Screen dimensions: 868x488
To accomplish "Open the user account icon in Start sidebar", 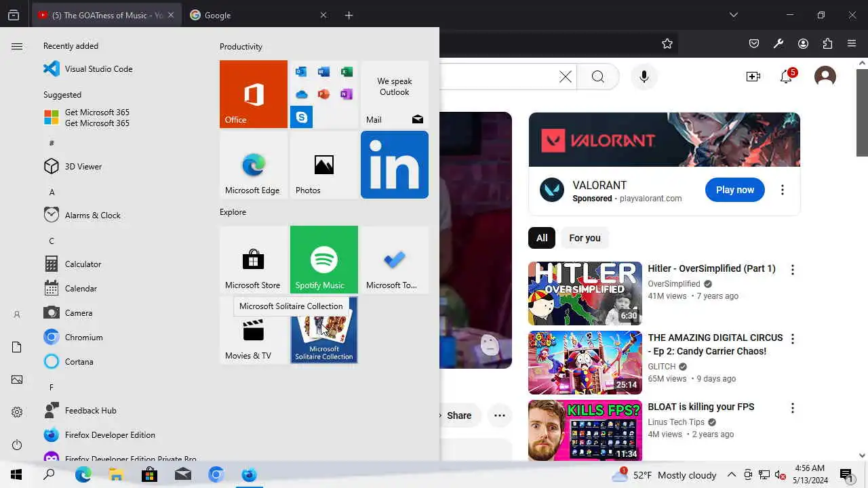I will click(x=17, y=314).
